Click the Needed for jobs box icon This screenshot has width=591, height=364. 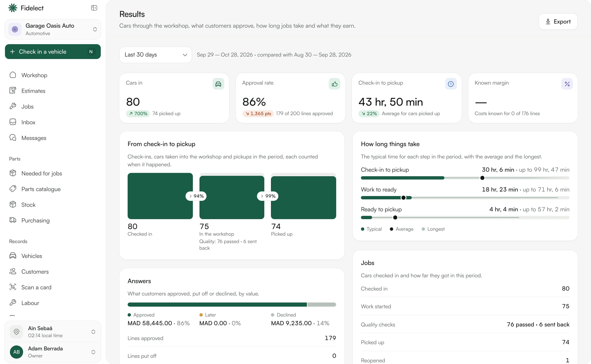pos(13,173)
